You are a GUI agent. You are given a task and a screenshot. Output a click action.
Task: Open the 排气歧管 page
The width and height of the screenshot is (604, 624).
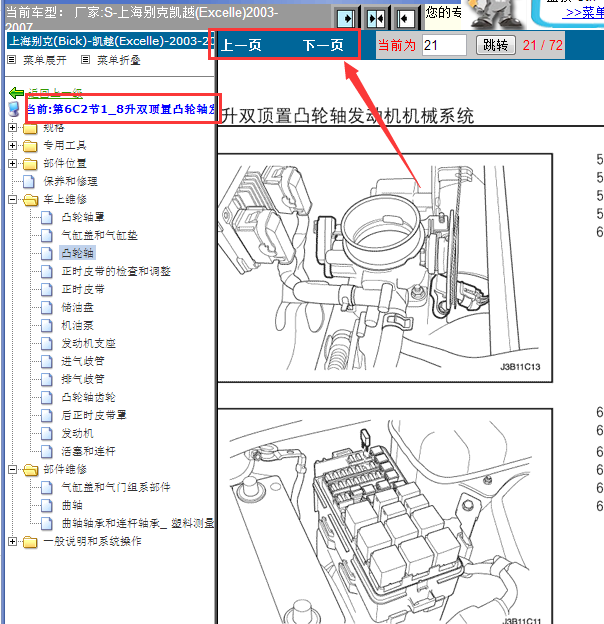[83, 379]
